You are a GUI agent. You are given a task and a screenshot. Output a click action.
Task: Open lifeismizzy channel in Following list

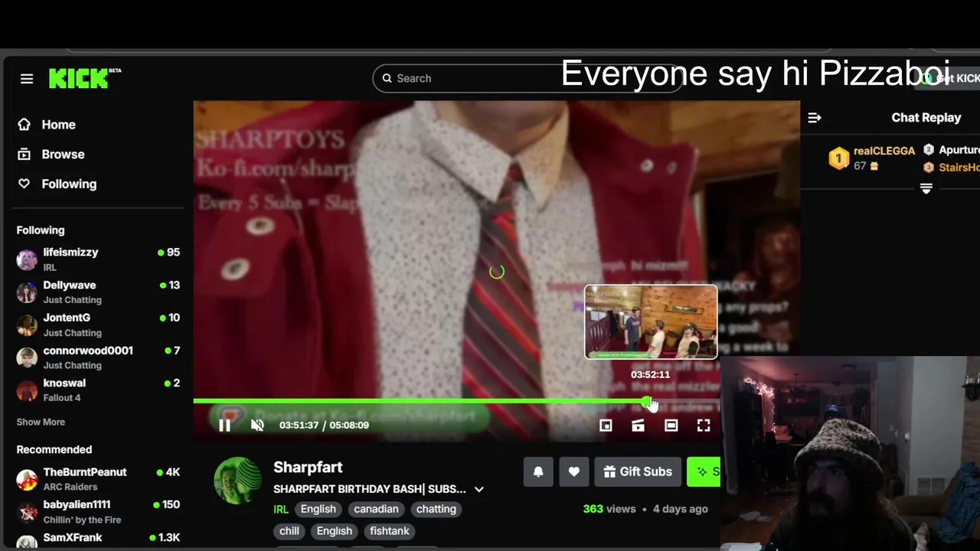[x=98, y=259]
